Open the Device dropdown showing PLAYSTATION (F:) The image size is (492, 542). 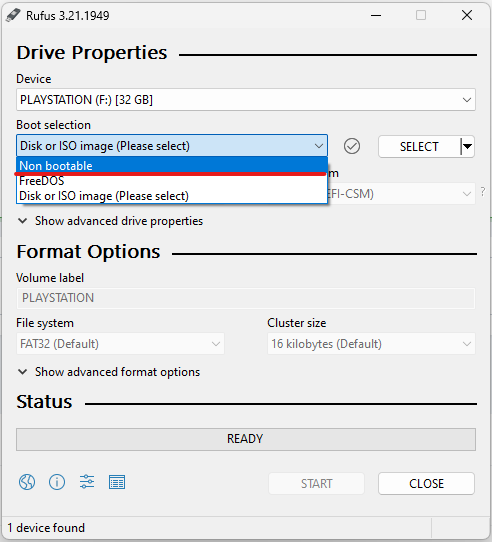point(246,100)
